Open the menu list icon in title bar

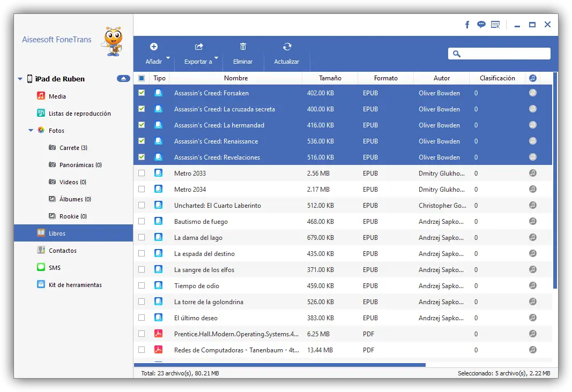click(x=495, y=25)
